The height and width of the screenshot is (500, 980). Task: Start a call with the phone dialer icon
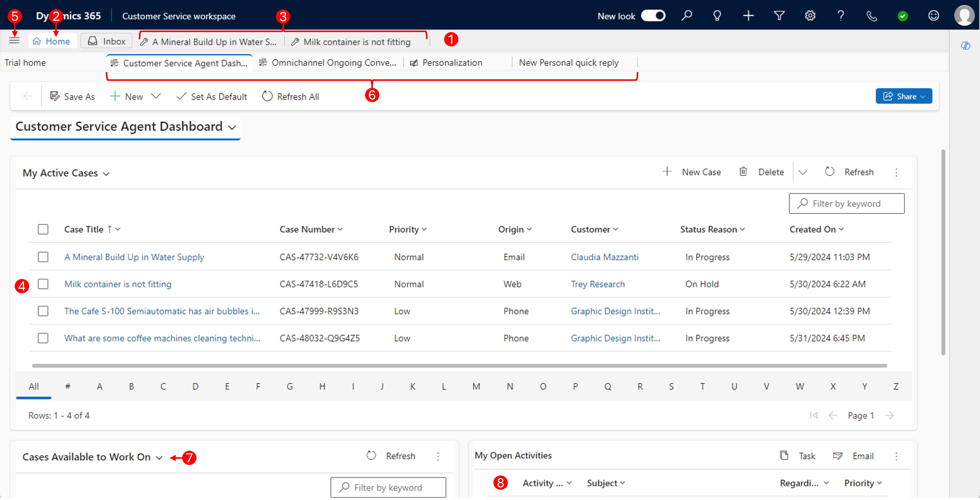click(x=871, y=16)
